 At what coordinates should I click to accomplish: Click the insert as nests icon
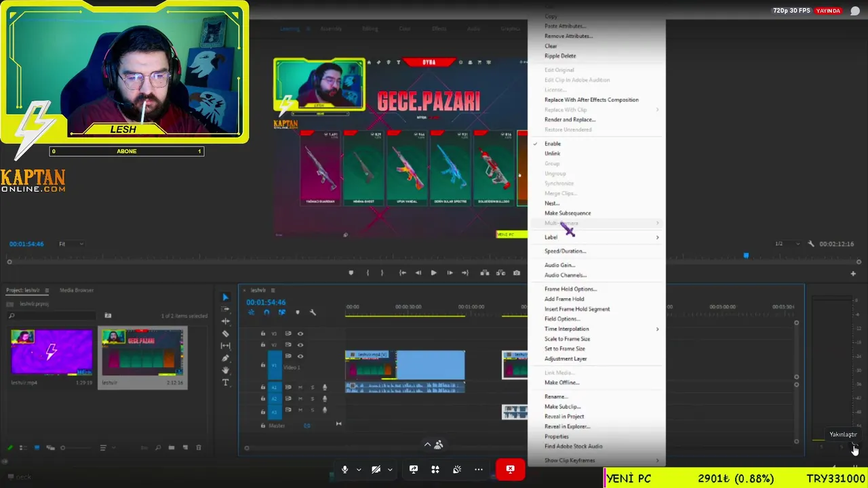[251, 312]
